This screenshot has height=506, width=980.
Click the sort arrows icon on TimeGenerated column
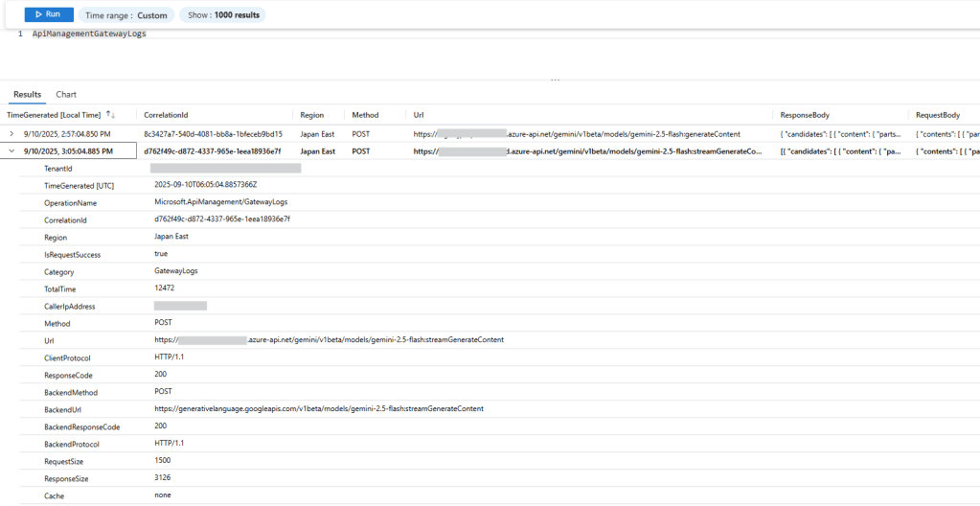coord(110,115)
